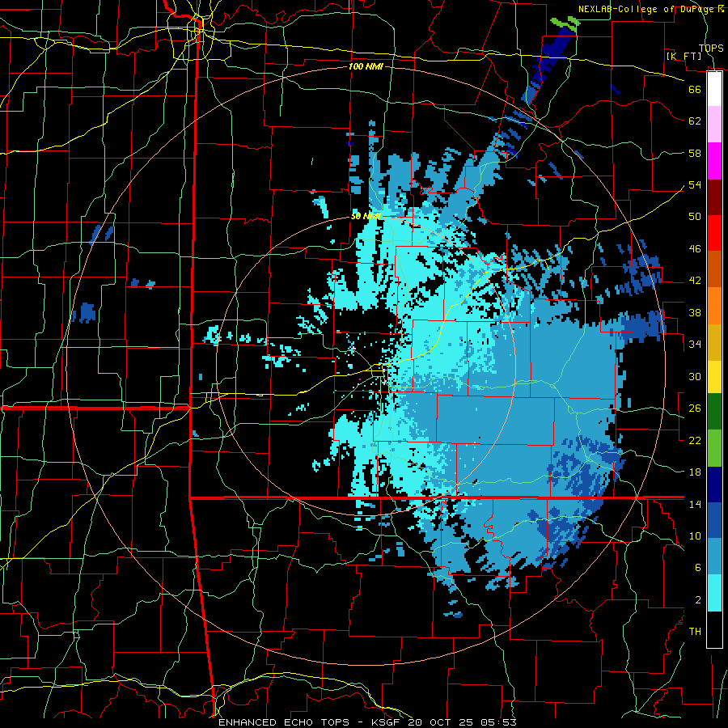The height and width of the screenshot is (728, 728).
Task: Click the '46' legend value
Action: [x=695, y=249]
